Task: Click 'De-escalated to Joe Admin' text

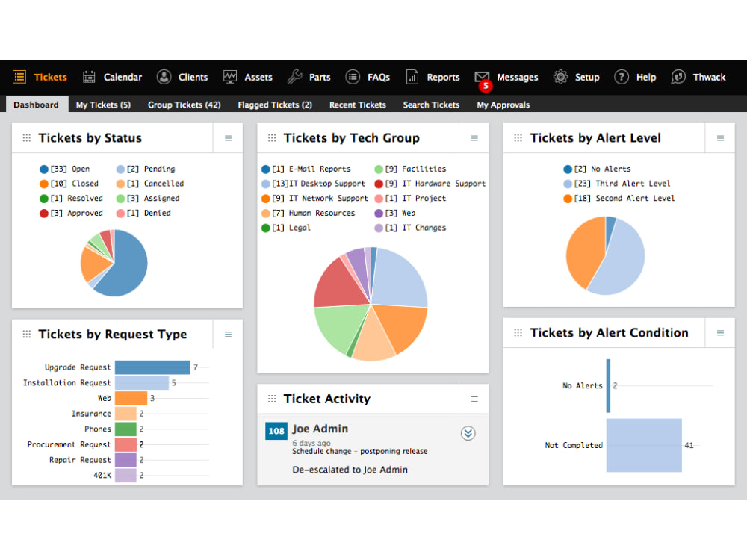Action: 350,470
